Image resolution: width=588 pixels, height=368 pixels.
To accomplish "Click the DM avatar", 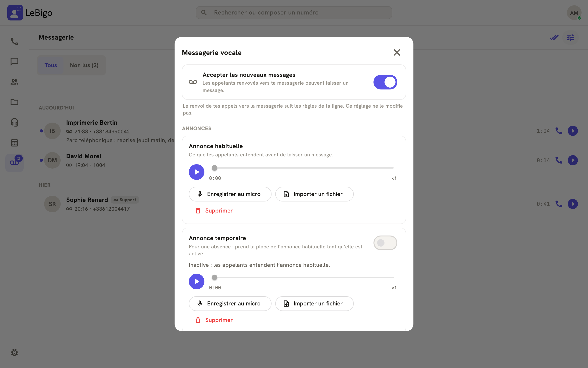I will [x=52, y=160].
